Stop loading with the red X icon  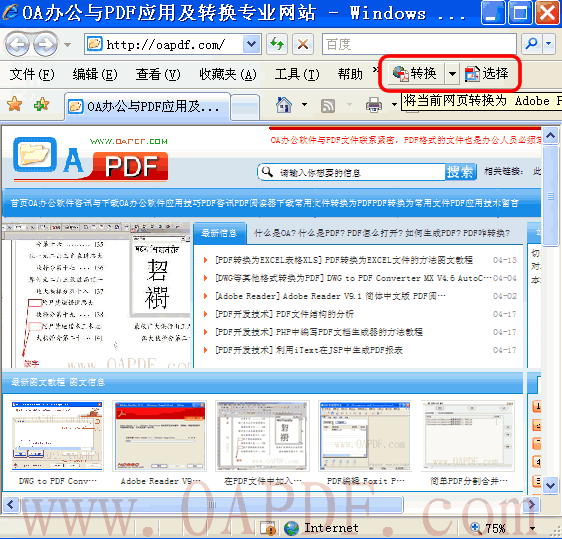point(303,44)
